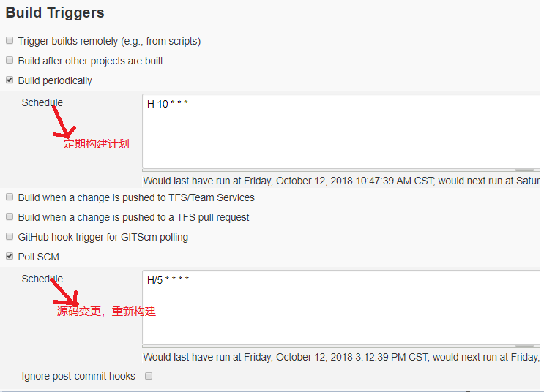This screenshot has height=392, width=544.
Task: Click the Schedule label under Poll SCM
Action: click(42, 279)
